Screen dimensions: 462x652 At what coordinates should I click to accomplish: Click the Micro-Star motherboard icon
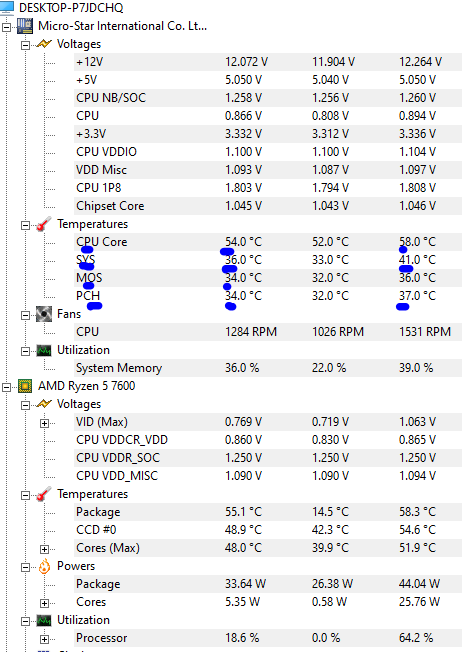pos(25,26)
